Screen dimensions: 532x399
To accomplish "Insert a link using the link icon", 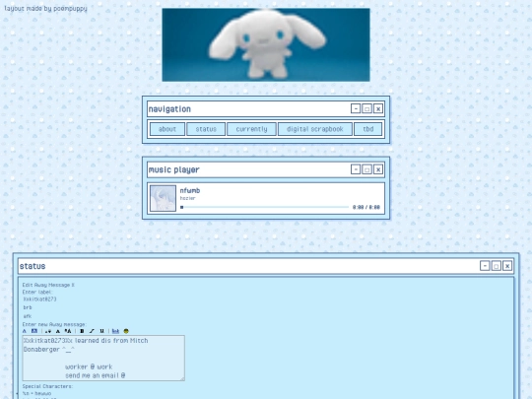I will (115, 331).
